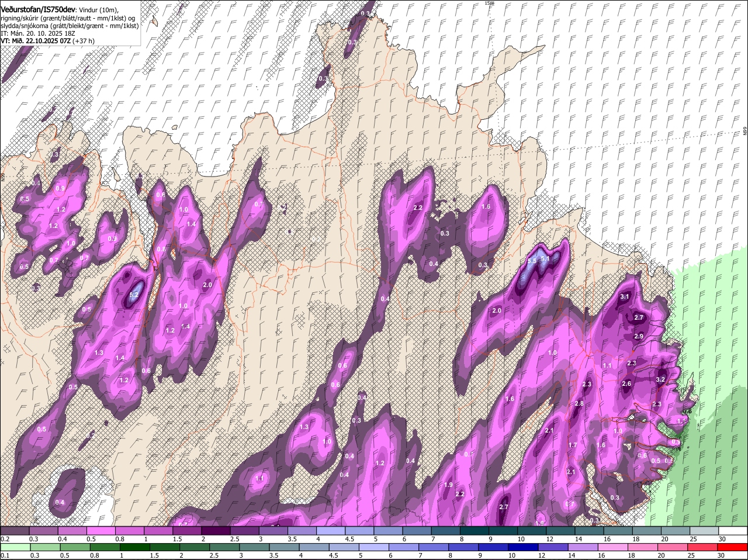Click the (+37 h) forecast offset text
The height and width of the screenshot is (560, 748).
84,42
